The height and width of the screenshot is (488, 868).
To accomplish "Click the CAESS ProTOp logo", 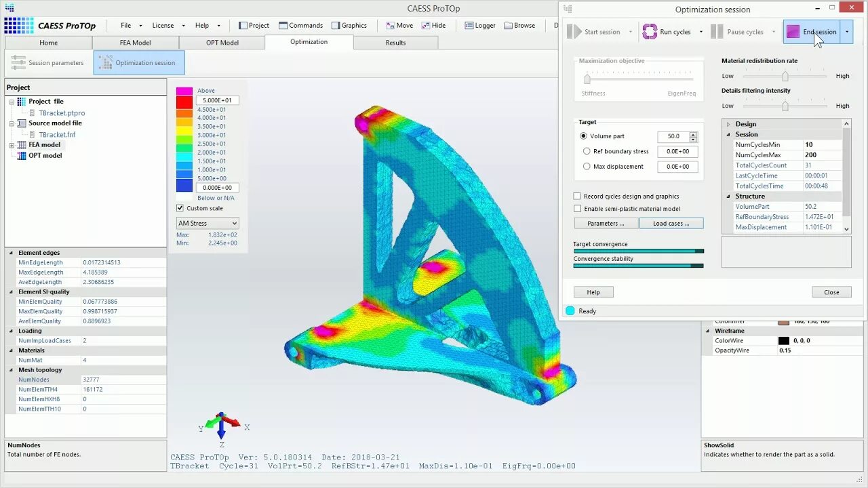I will coord(50,26).
